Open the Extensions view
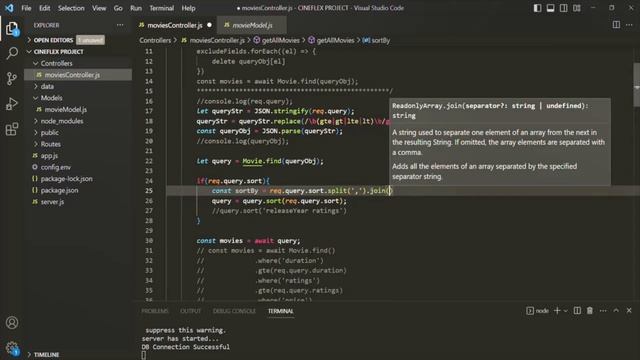 point(12,129)
